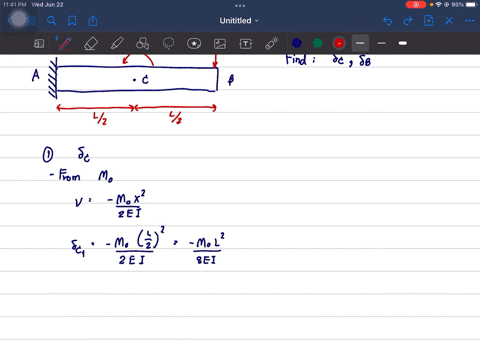Choose the green pen color
Screen dimensions: 480x360
tap(318, 43)
